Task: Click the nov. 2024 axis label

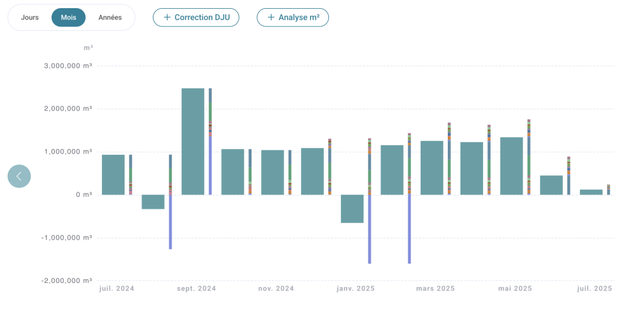Action: coord(276,289)
